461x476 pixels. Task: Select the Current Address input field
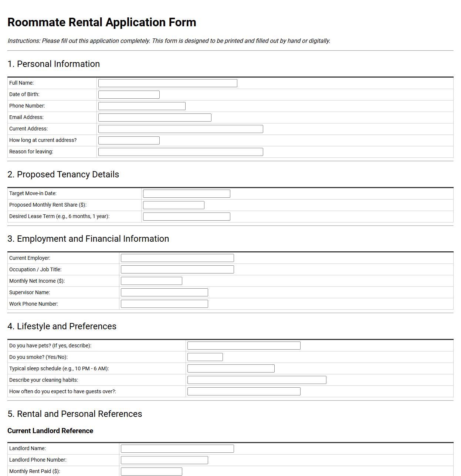click(181, 129)
